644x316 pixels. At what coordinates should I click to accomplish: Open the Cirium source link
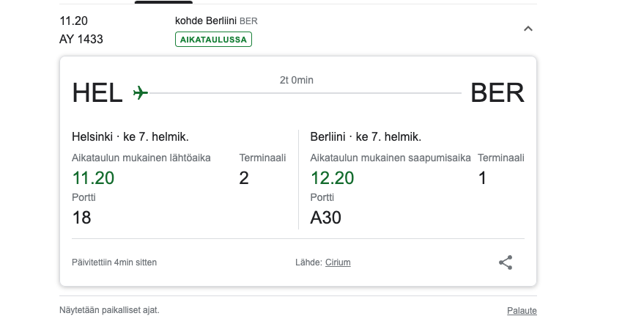338,262
